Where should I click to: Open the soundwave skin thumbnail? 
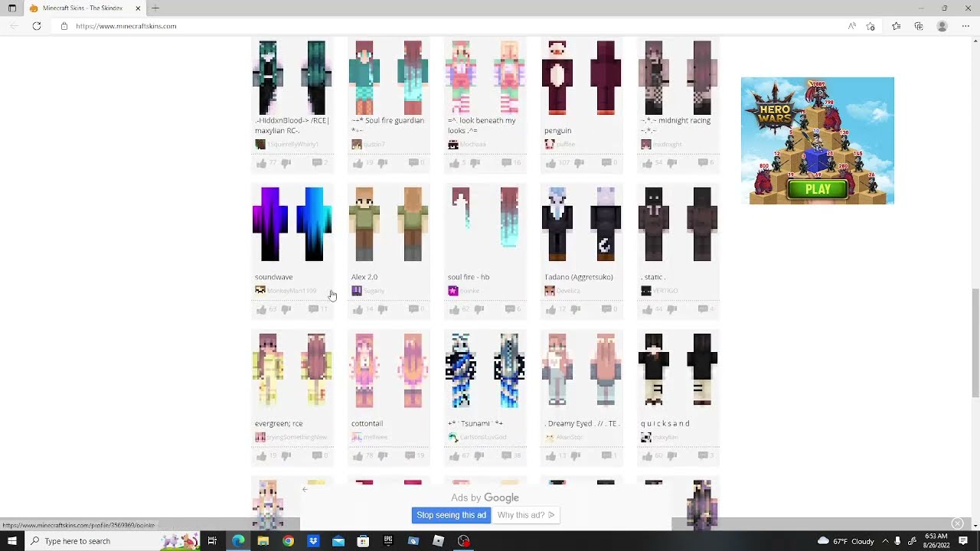pos(292,224)
